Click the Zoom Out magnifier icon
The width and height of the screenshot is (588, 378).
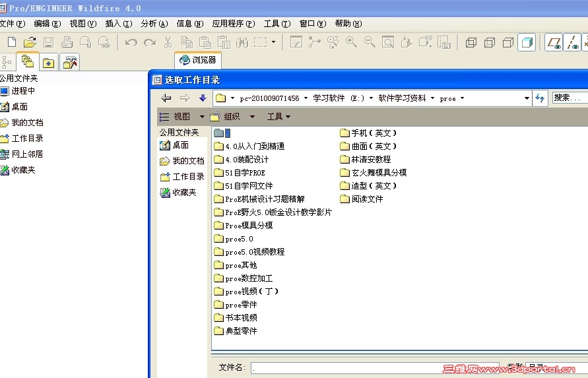[370, 42]
